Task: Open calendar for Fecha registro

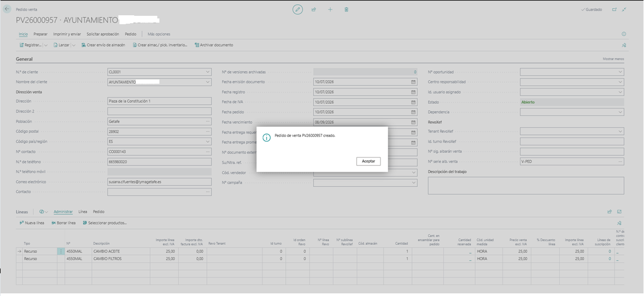Action: pyautogui.click(x=414, y=92)
